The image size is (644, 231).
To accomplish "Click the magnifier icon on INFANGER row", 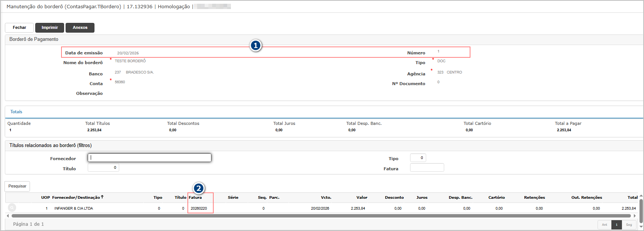I will pos(12,208).
